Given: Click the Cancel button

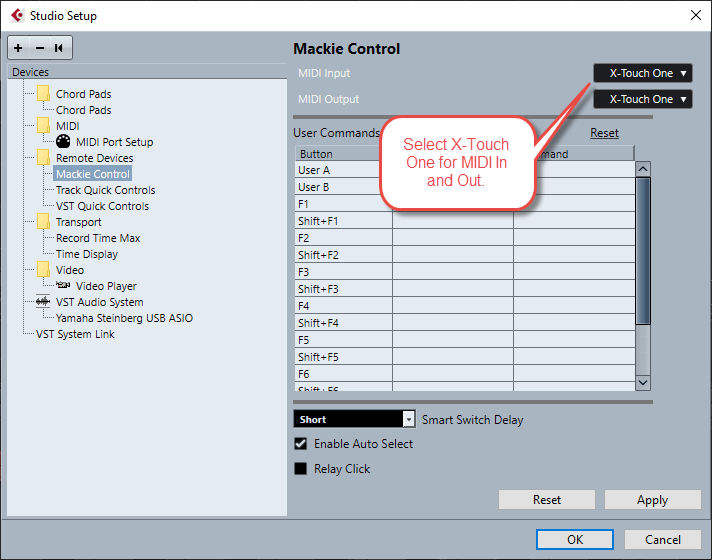Looking at the screenshot, I should tap(663, 539).
